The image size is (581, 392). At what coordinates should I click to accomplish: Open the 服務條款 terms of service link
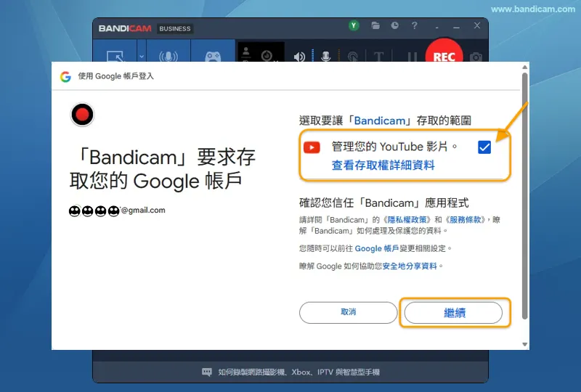tap(466, 219)
